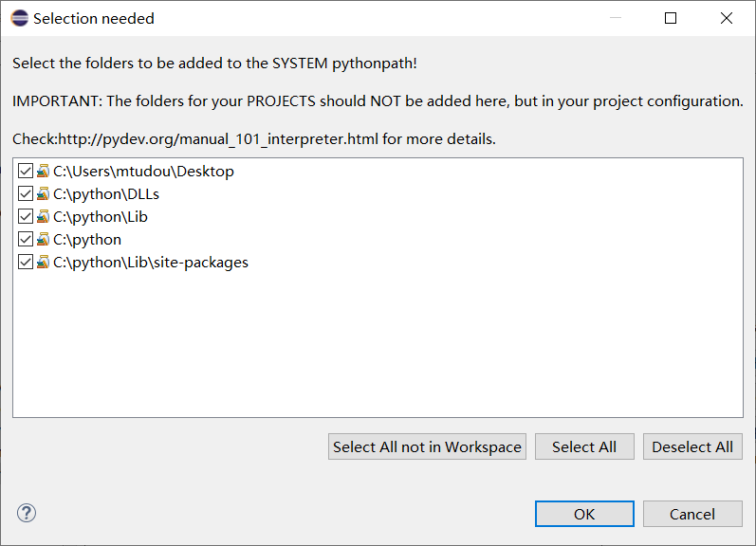The image size is (756, 546).
Task: Uncheck the C:\python\DLLs checkbox
Action: pyautogui.click(x=26, y=194)
